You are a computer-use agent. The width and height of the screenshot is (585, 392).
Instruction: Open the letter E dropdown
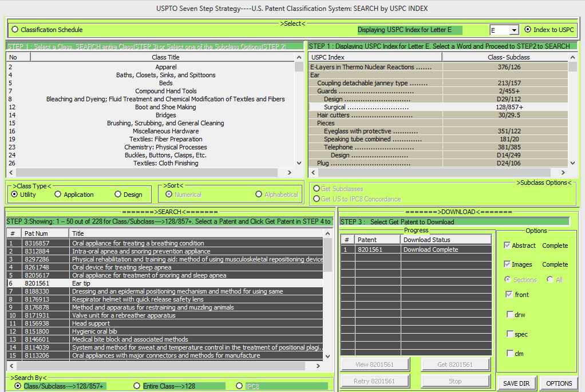click(515, 30)
